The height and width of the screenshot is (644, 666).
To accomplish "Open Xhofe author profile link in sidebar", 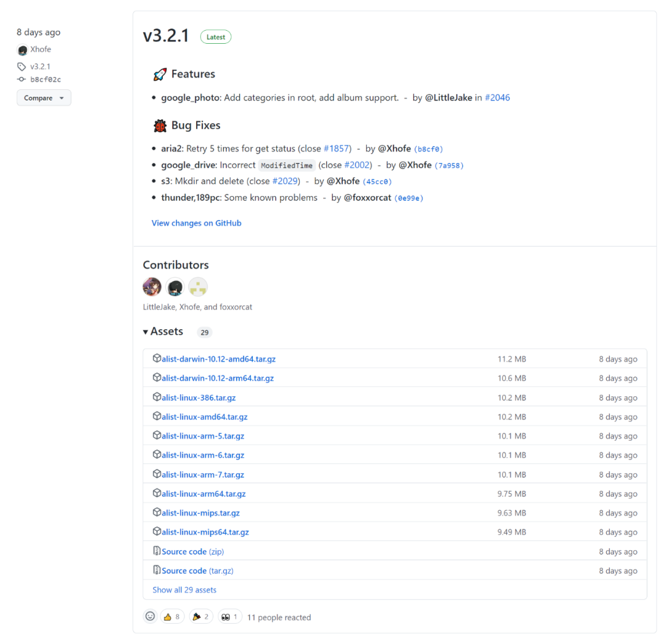I will point(41,49).
